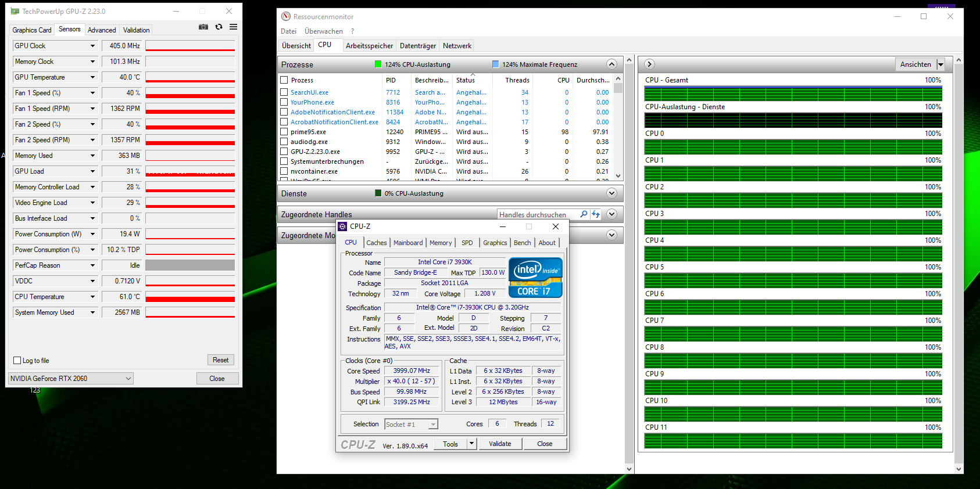Viewport: 980px width, 489px height.
Task: Open the Überwachen menu
Action: 324,31
